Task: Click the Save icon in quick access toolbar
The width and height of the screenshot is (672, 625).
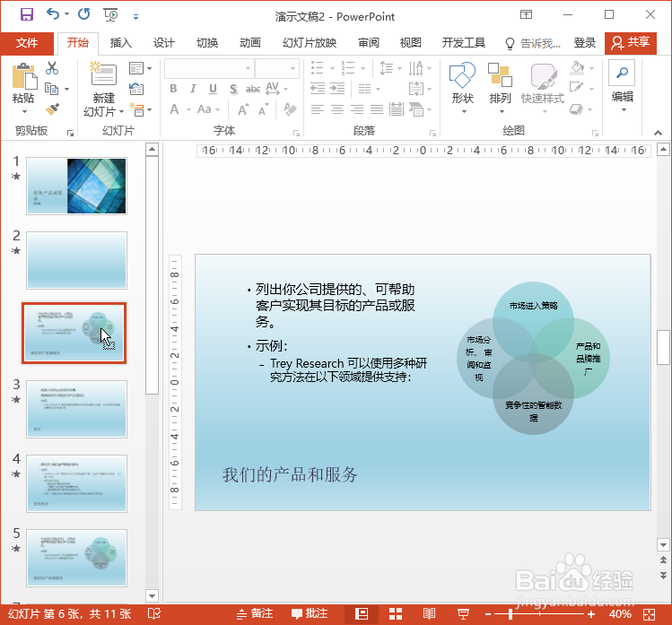Action: click(27, 15)
